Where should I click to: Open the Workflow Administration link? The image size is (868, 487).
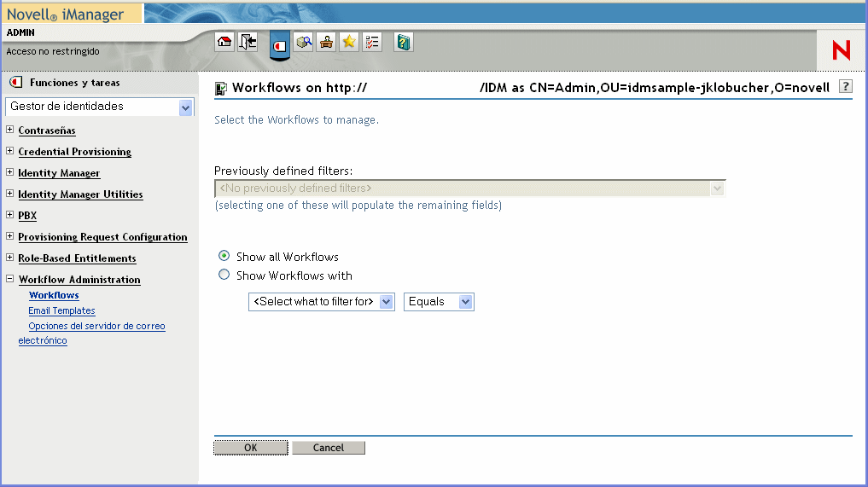point(79,280)
